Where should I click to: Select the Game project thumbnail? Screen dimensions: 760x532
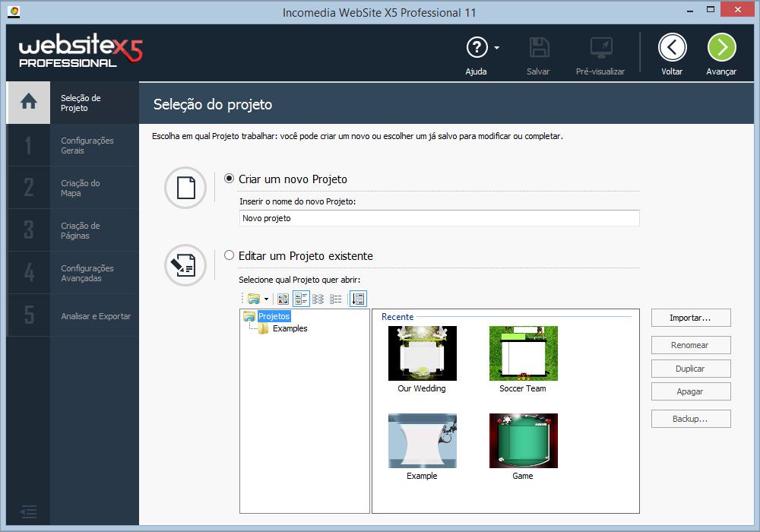(x=523, y=441)
